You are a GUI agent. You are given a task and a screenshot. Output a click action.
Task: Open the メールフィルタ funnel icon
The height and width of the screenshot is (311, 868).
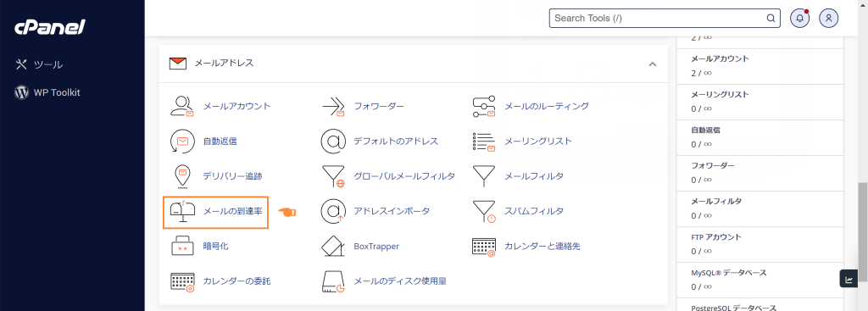(484, 176)
